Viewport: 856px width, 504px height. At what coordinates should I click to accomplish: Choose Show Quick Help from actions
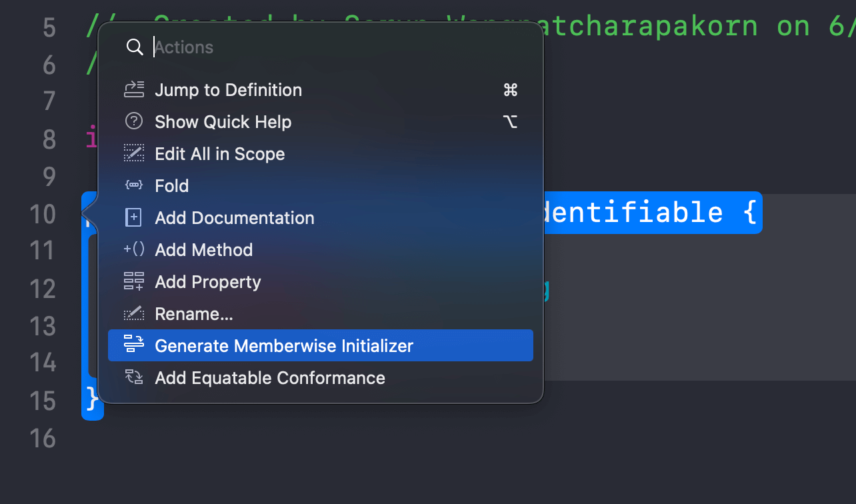coord(223,122)
